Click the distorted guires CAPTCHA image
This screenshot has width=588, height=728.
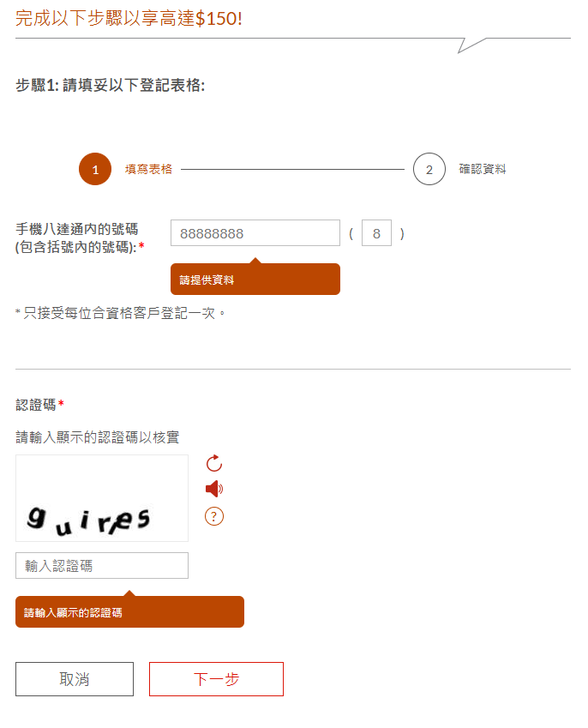coord(101,498)
